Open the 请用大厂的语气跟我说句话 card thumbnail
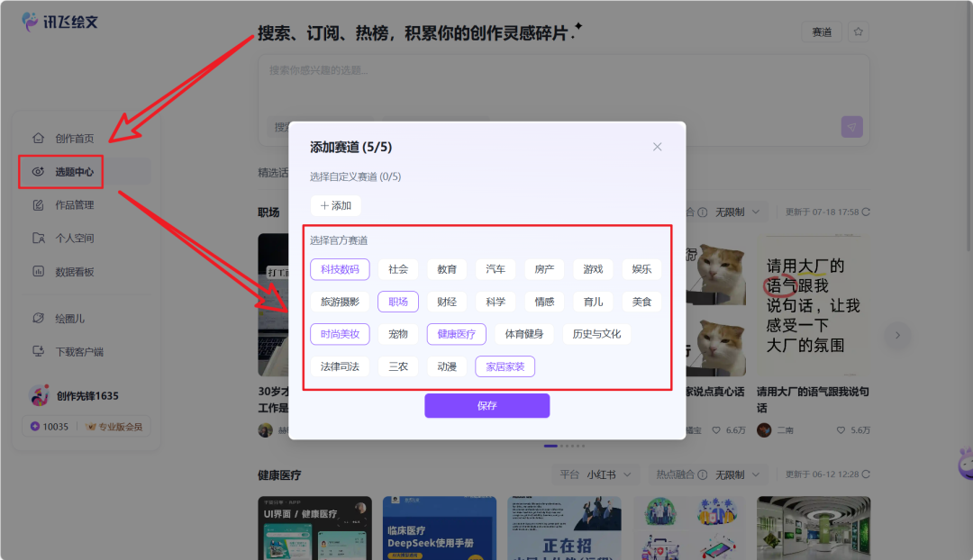The image size is (973, 560). [813, 305]
